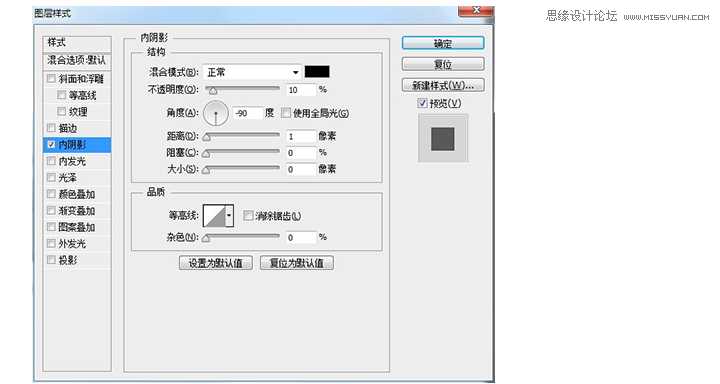Image resolution: width=720 pixels, height=384 pixels.
Task: Enable the 斜面和浮雕 checkbox
Action: point(51,79)
